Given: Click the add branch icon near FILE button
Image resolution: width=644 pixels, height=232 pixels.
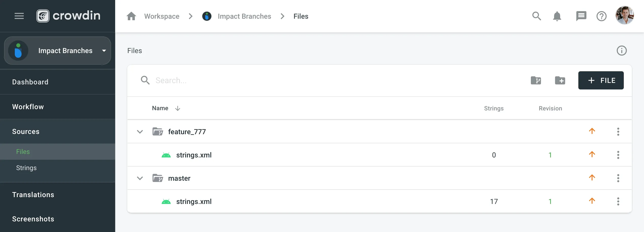Looking at the screenshot, I should click(536, 80).
